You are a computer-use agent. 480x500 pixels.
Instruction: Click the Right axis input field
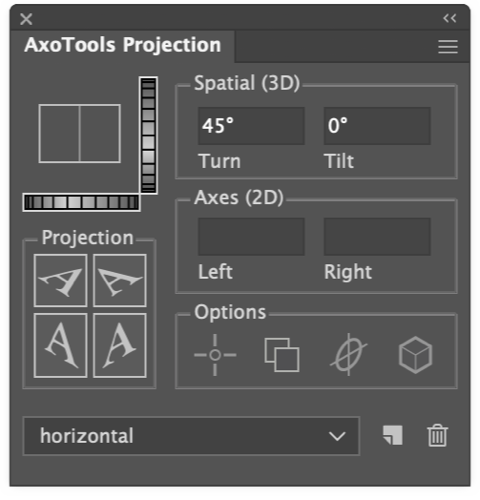377,237
